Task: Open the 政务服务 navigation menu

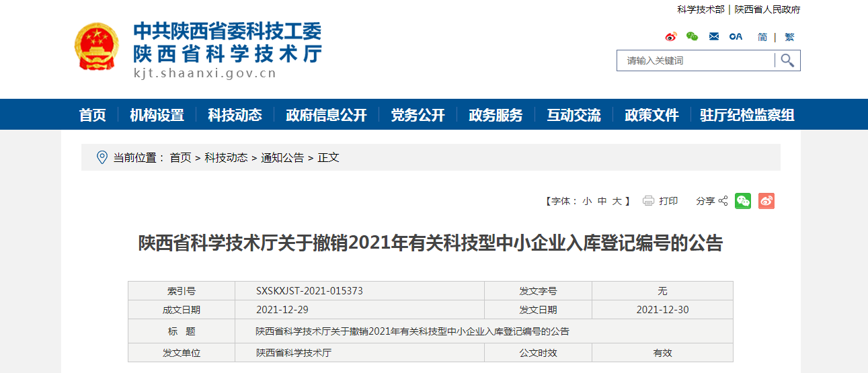Action: pyautogui.click(x=496, y=115)
